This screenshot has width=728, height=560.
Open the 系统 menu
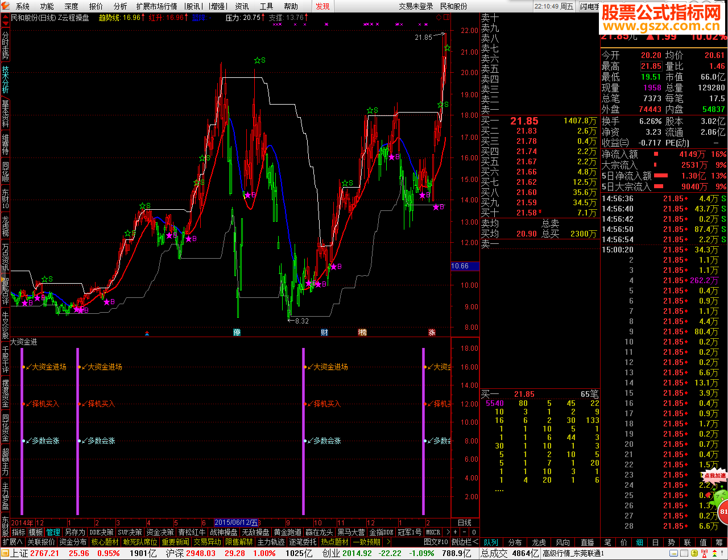click(23, 6)
